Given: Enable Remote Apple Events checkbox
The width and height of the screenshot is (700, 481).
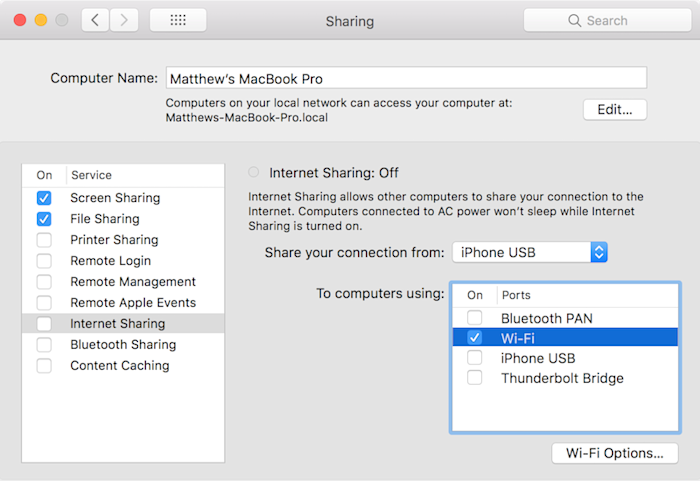Looking at the screenshot, I should pos(44,303).
